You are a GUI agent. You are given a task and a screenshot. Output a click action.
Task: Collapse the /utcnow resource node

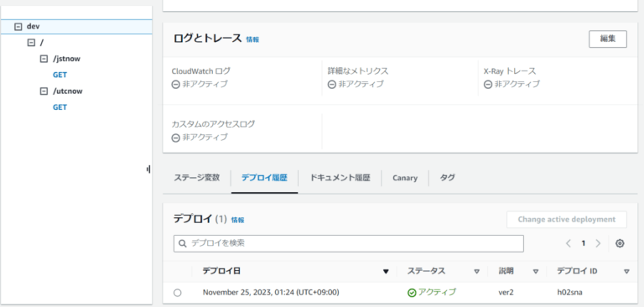[44, 91]
